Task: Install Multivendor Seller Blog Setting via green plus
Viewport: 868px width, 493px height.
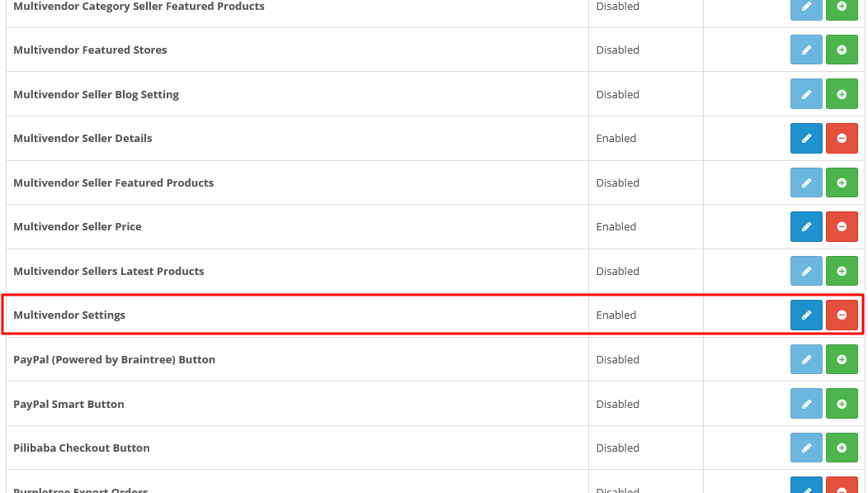Action: pos(842,94)
